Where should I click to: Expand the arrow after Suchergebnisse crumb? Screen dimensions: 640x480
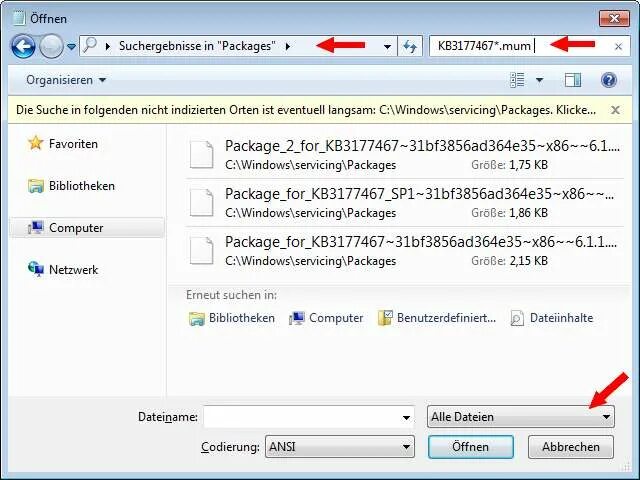coord(288,46)
